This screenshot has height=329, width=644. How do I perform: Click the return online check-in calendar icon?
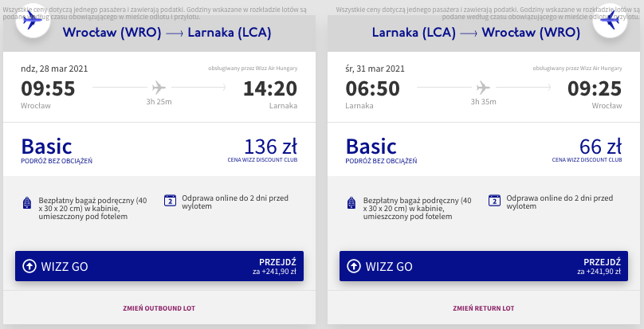click(x=494, y=201)
